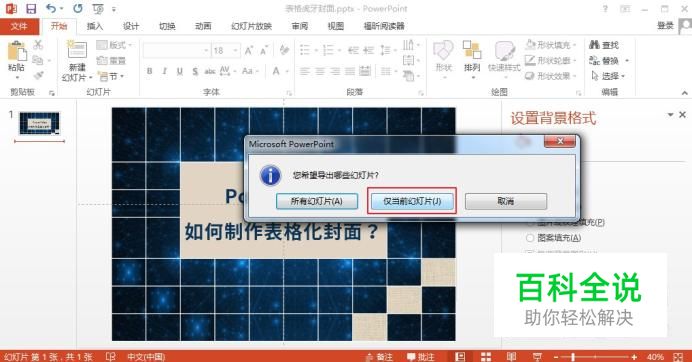Select slide 1 thumbnail
This screenshot has width=692, height=362.
pyautogui.click(x=39, y=123)
